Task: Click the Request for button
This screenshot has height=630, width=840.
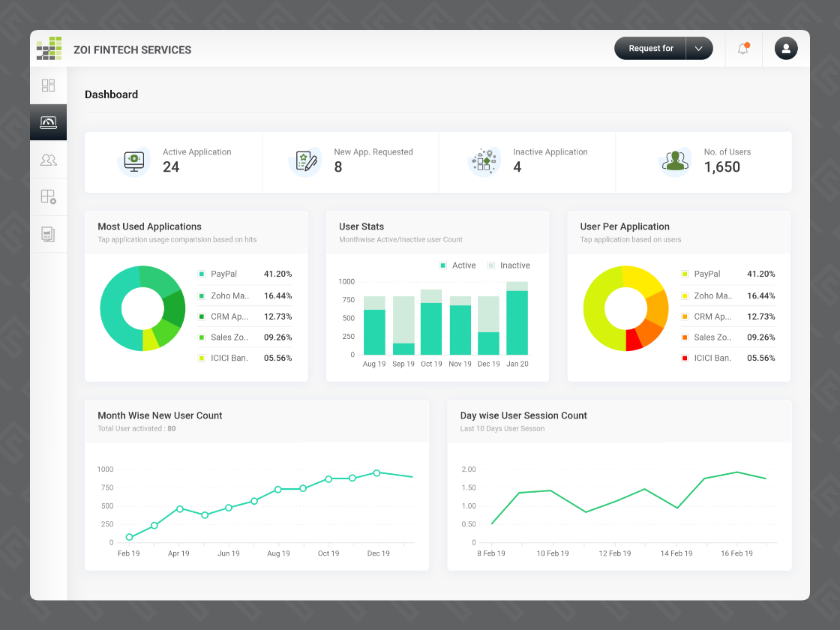Action: (650, 48)
